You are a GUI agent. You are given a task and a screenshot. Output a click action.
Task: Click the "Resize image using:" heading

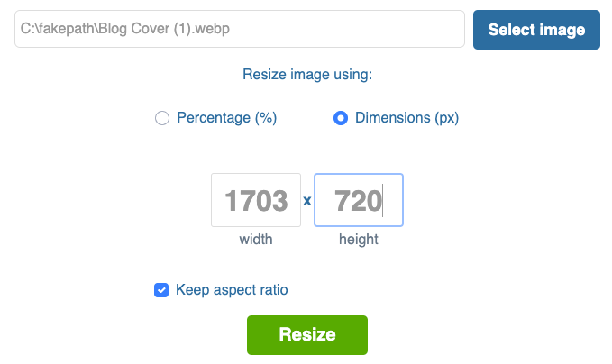coord(307,75)
